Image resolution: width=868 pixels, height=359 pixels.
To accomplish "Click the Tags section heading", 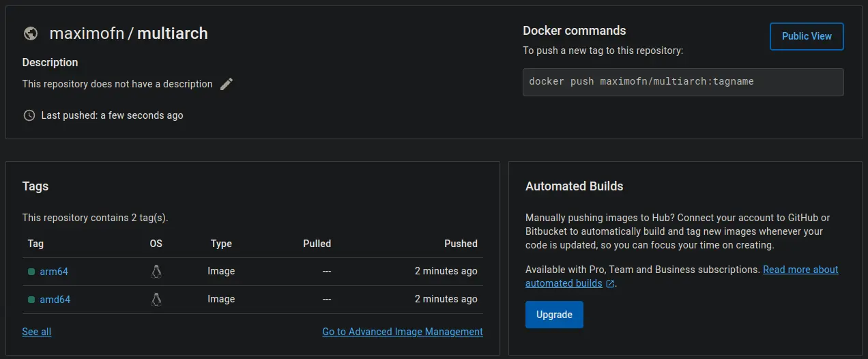I will 35,186.
